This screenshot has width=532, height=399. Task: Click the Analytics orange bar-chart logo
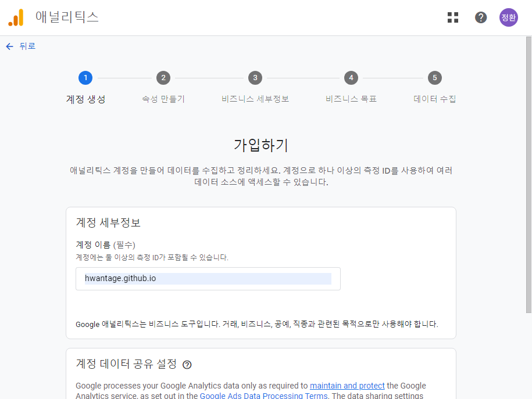(16, 17)
